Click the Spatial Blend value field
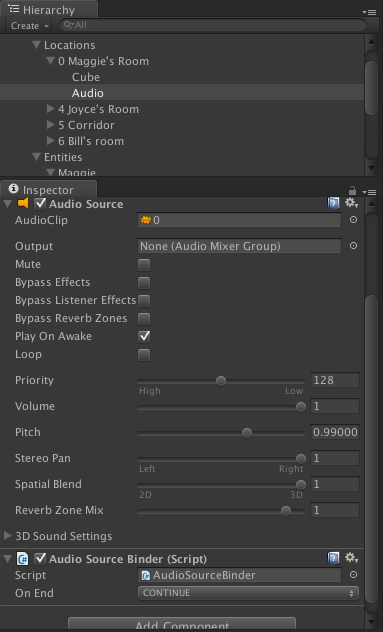Image resolution: width=383 pixels, height=632 pixels. point(335,484)
